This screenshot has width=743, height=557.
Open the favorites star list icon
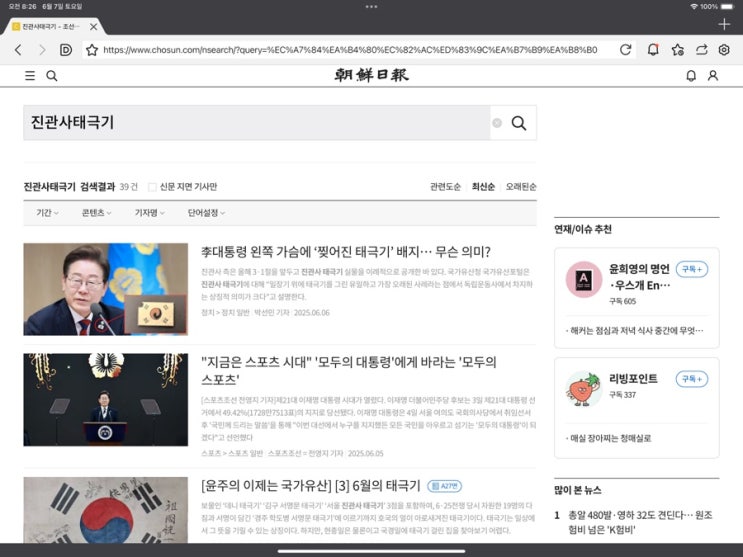(678, 50)
